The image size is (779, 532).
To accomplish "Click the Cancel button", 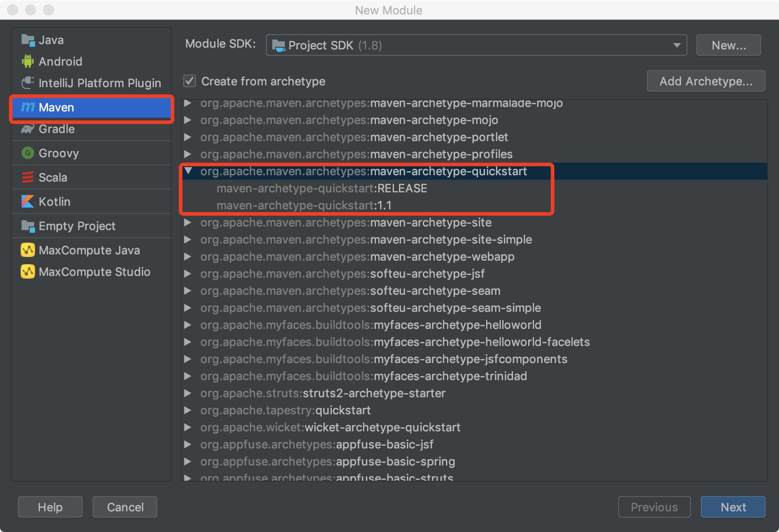I will coord(125,507).
